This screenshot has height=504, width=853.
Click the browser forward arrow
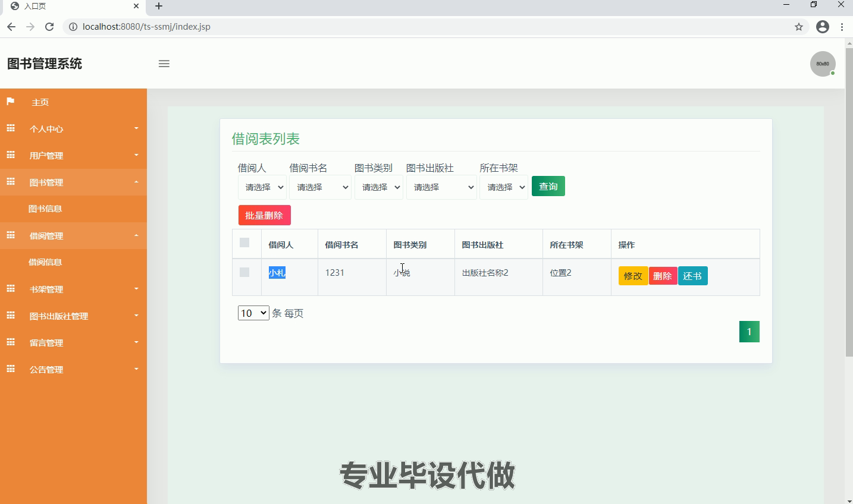pyautogui.click(x=30, y=27)
